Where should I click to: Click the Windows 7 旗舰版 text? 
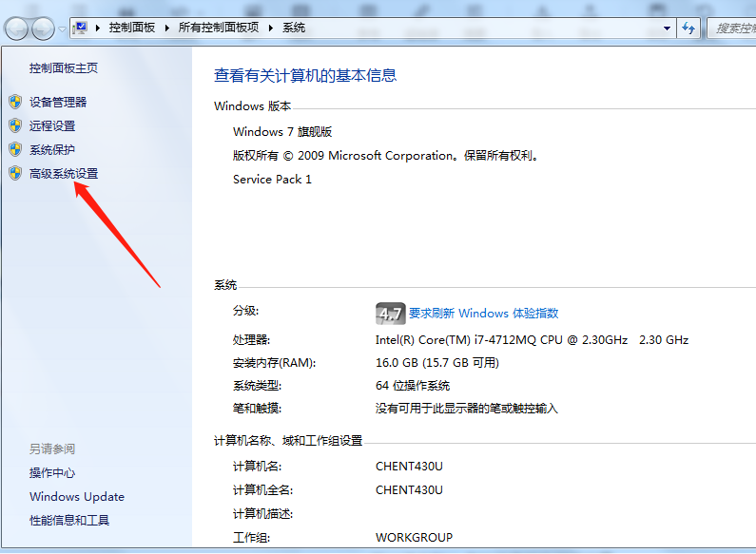282,131
